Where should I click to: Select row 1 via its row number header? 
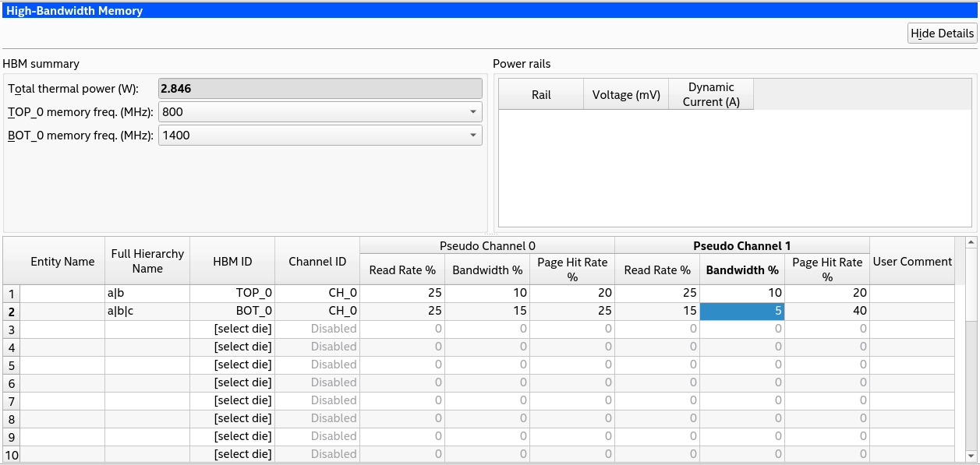(12, 294)
